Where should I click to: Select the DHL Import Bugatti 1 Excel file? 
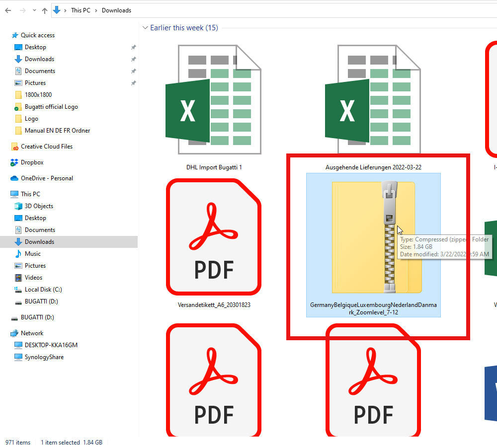[x=214, y=99]
